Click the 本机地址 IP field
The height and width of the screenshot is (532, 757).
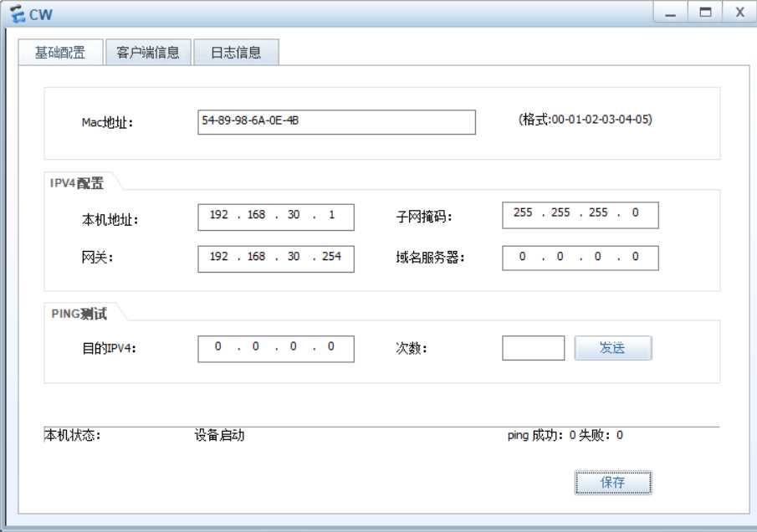276,217
